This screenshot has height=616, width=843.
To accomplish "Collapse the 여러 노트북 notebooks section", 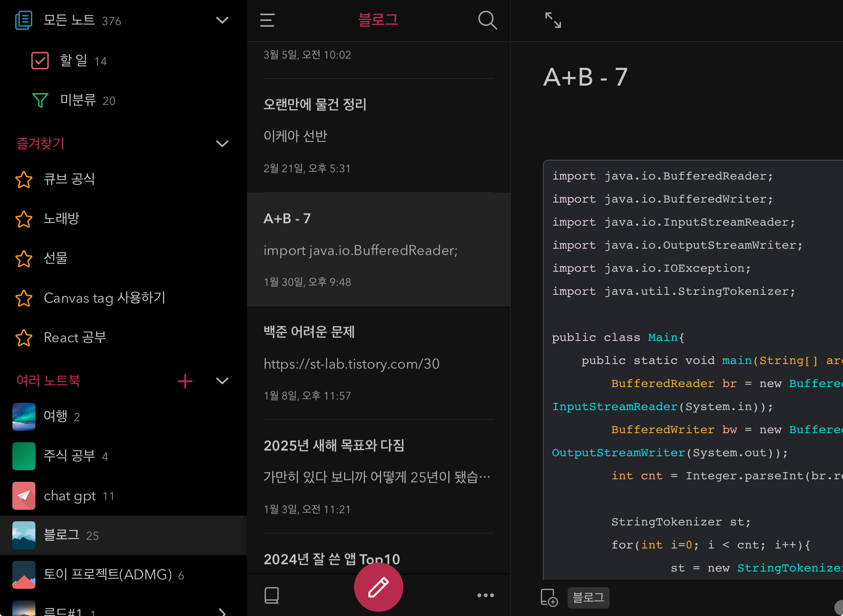I will [x=222, y=381].
